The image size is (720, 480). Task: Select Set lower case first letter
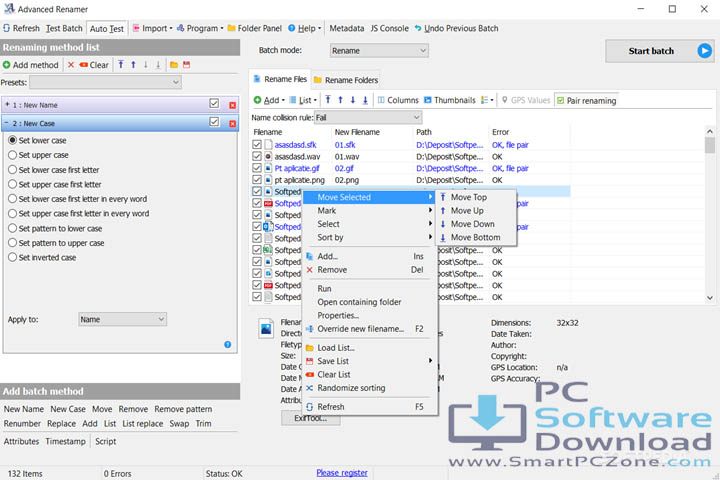point(13,170)
